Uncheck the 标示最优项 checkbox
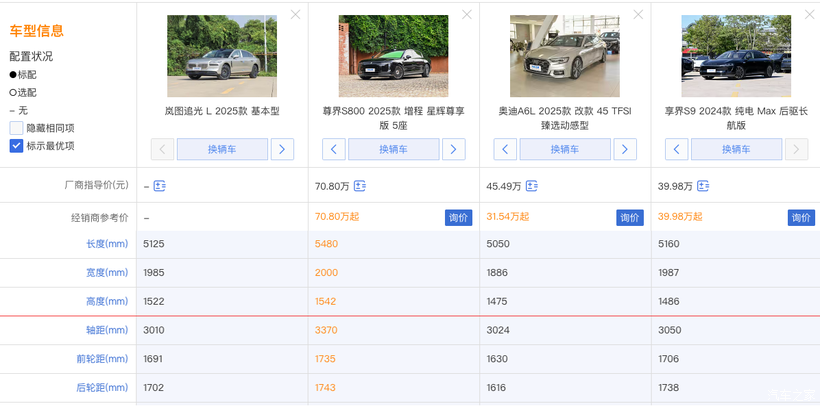This screenshot has height=406, width=820. [x=17, y=146]
